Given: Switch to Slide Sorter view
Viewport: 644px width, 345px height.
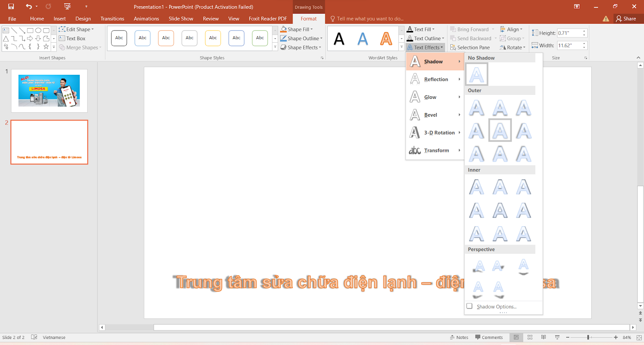Looking at the screenshot, I should click(x=530, y=337).
